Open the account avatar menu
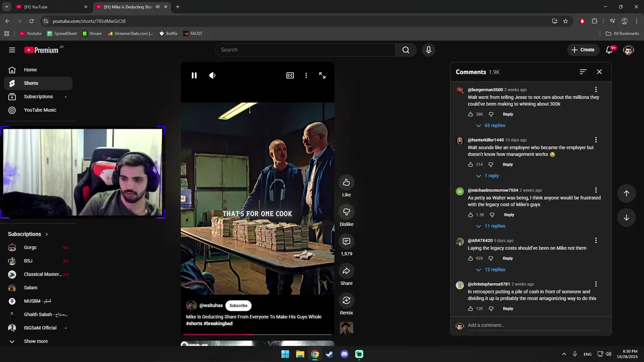This screenshot has width=644, height=362. coord(628,50)
